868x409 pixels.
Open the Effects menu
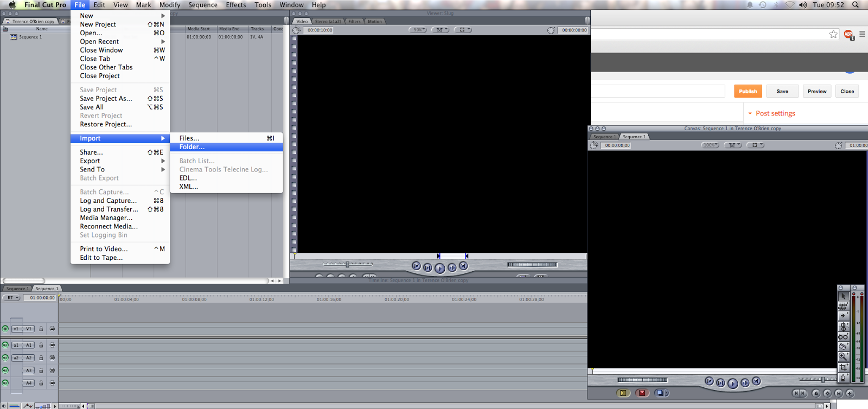(x=236, y=5)
